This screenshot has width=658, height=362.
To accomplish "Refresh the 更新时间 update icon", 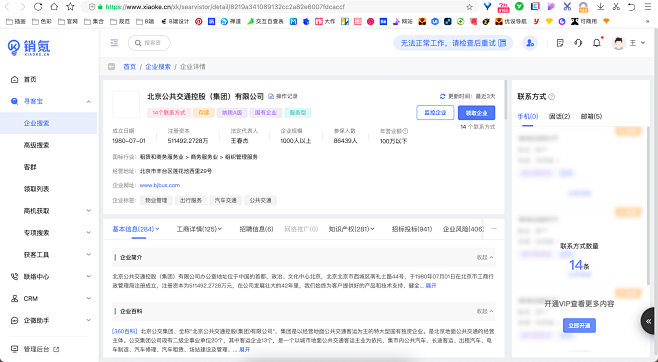I will coord(442,96).
